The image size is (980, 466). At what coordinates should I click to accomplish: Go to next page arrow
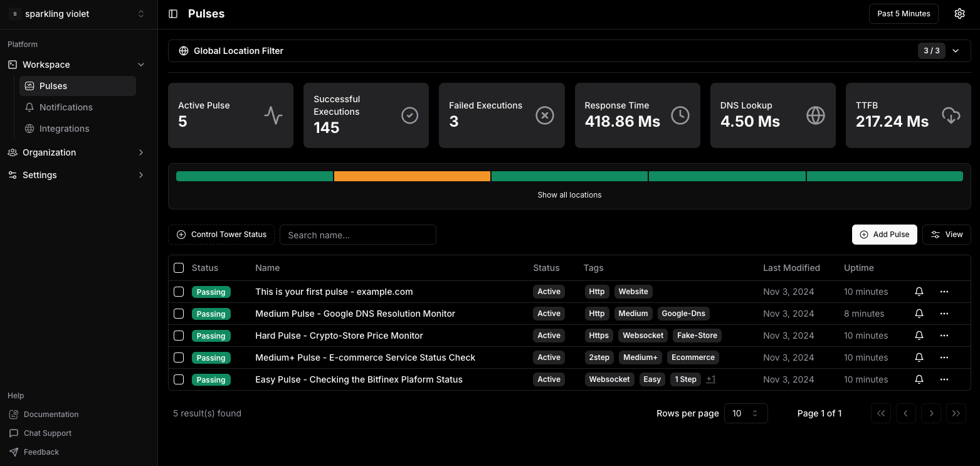click(931, 413)
